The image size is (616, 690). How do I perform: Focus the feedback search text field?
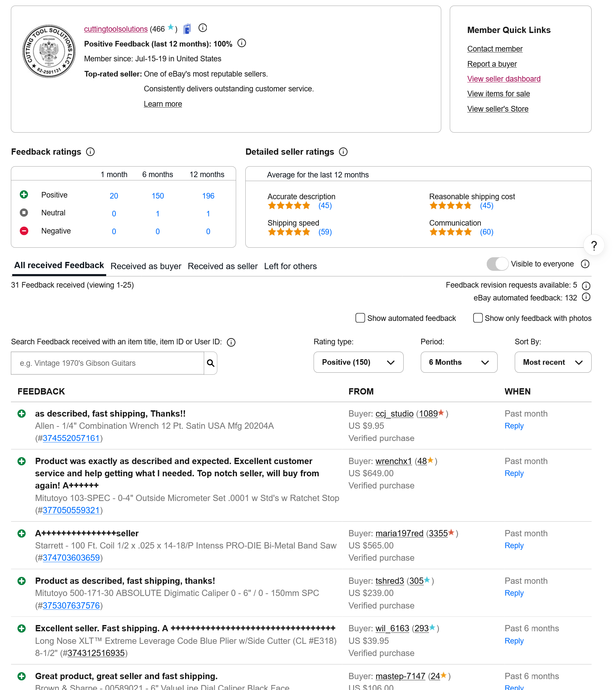coord(107,363)
